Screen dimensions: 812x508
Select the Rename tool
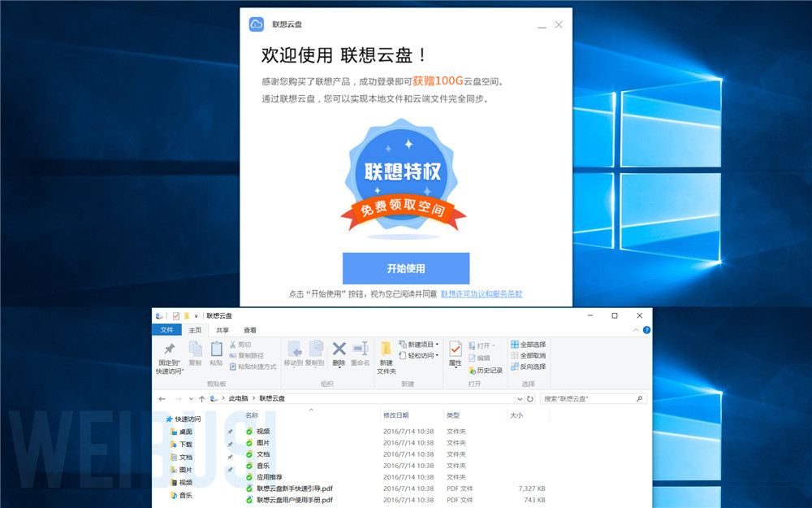coord(359,350)
